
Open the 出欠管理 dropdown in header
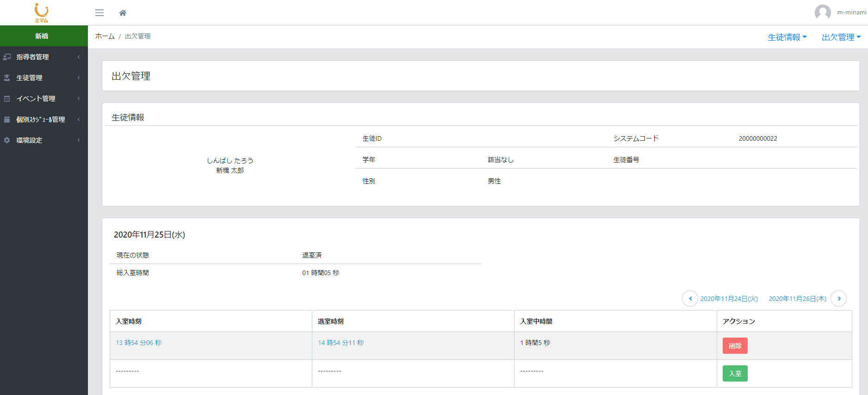(841, 38)
